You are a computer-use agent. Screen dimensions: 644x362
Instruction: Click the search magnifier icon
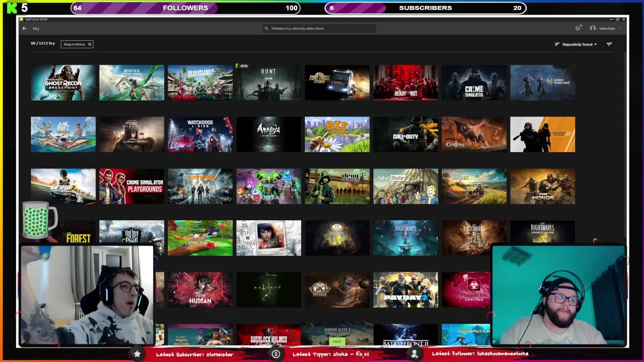click(x=266, y=29)
